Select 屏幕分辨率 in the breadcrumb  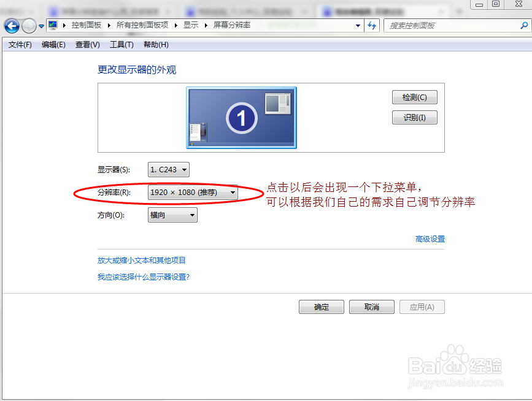(x=232, y=25)
